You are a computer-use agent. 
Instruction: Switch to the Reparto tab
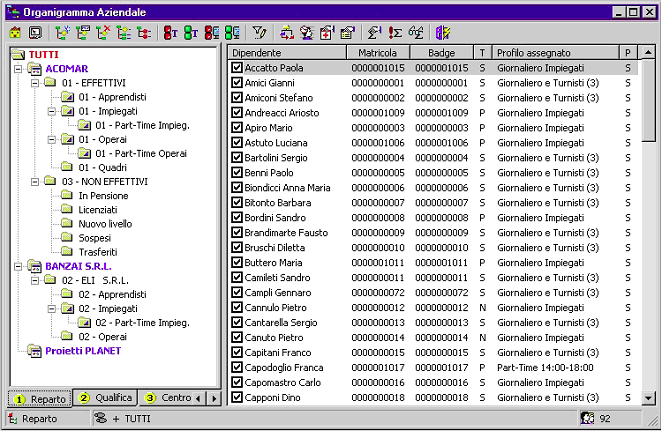(40, 399)
